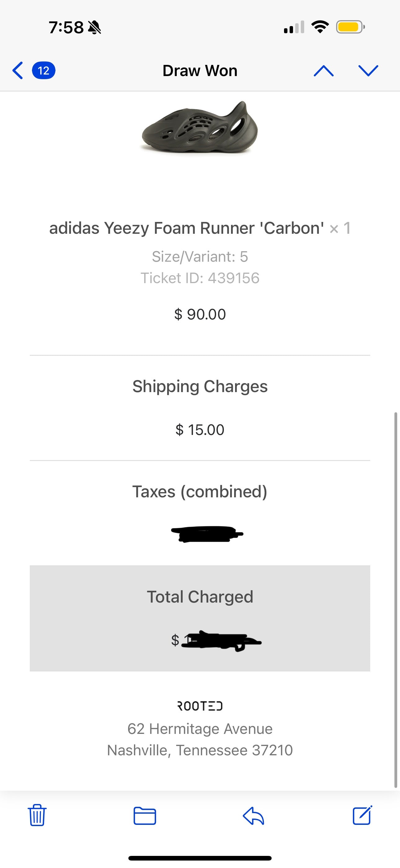This screenshot has width=400, height=868.
Task: Move the email using the folder icon
Action: pyautogui.click(x=145, y=816)
